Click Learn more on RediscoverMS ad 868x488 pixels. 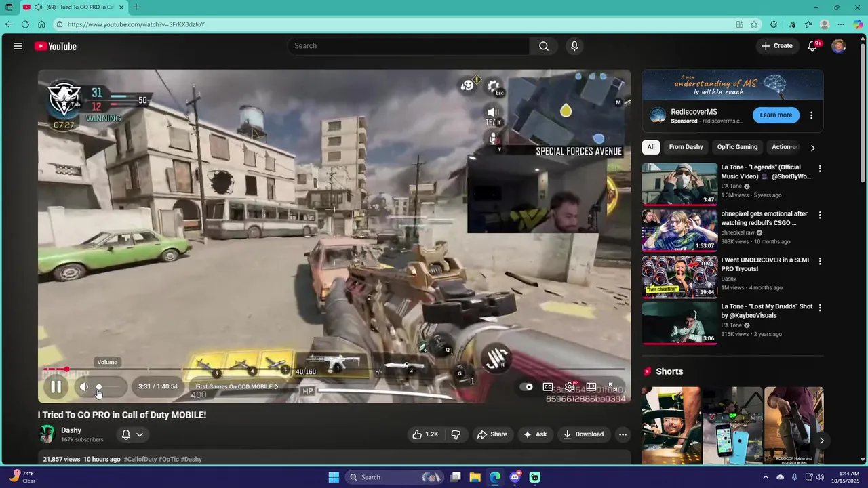(776, 115)
